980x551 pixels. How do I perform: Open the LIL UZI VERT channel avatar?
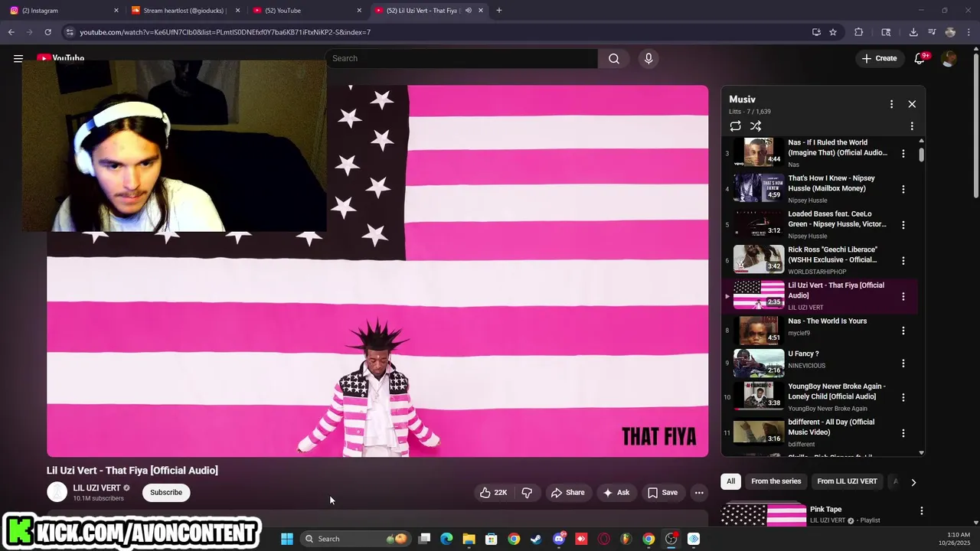click(x=57, y=493)
